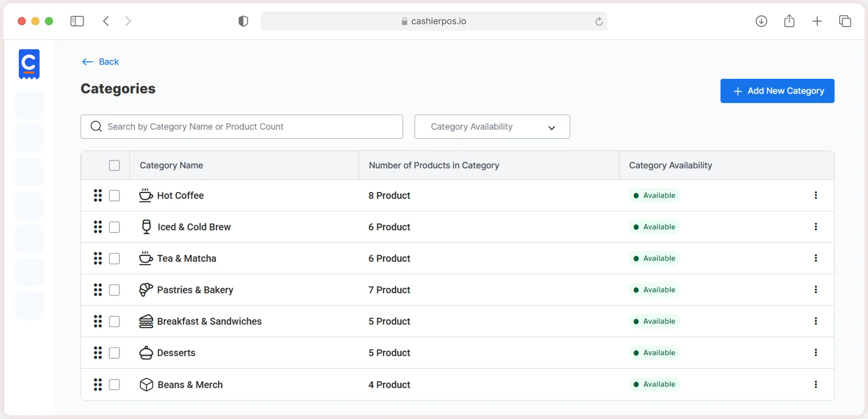Show the tab overview icon

click(x=845, y=21)
